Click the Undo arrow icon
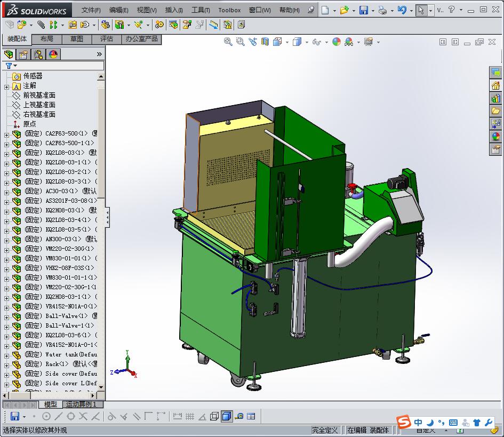 click(x=402, y=10)
